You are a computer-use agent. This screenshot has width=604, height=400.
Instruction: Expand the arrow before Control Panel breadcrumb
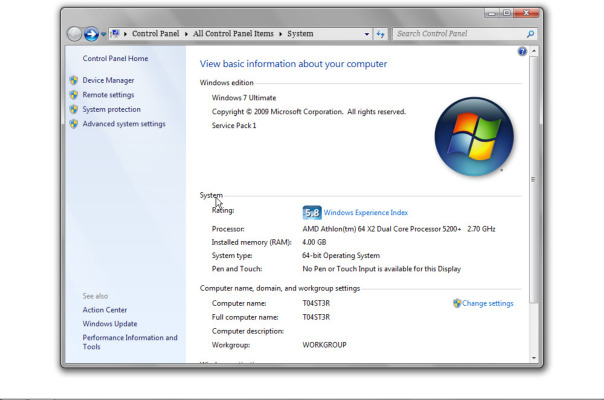pos(126,34)
